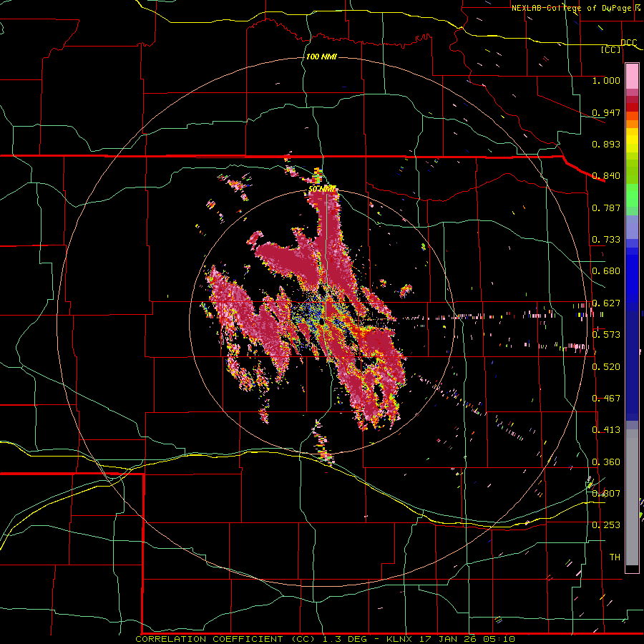Viewport: 644px width, 644px height.
Task: Click the 0.413 scale value
Action: coord(606,430)
